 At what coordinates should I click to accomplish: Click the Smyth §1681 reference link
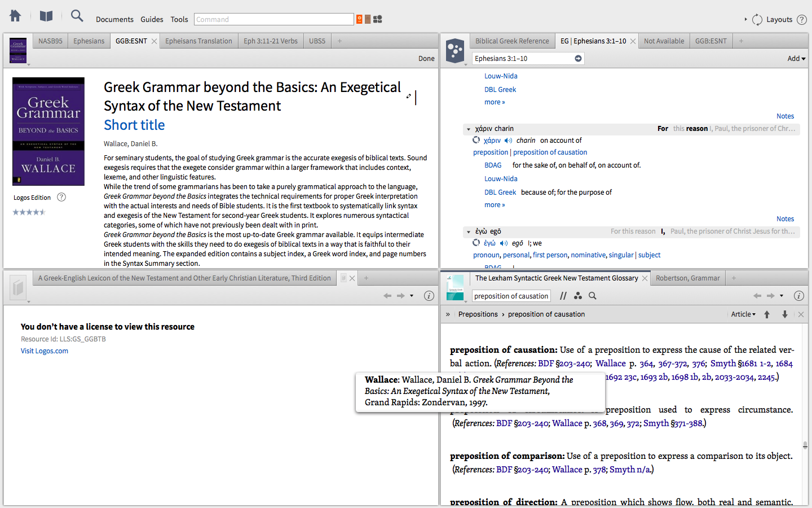[x=734, y=364]
